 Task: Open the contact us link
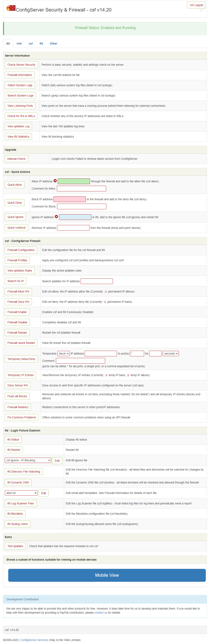click(x=101, y=613)
